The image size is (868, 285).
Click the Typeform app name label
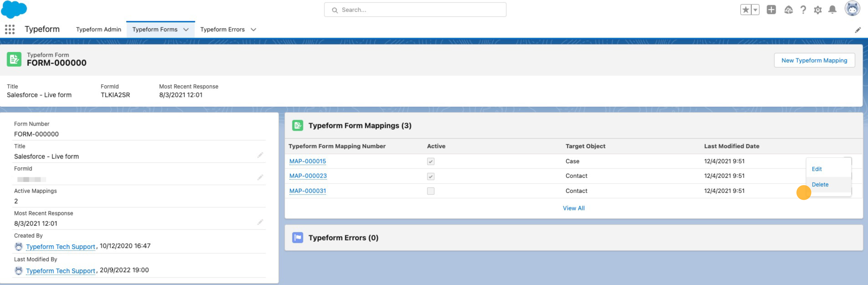click(x=42, y=29)
